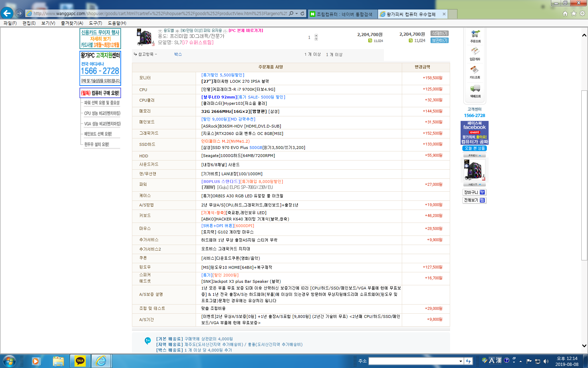Click the quantity value 1 field
This screenshot has width=588, height=368.
pyautogui.click(x=309, y=38)
